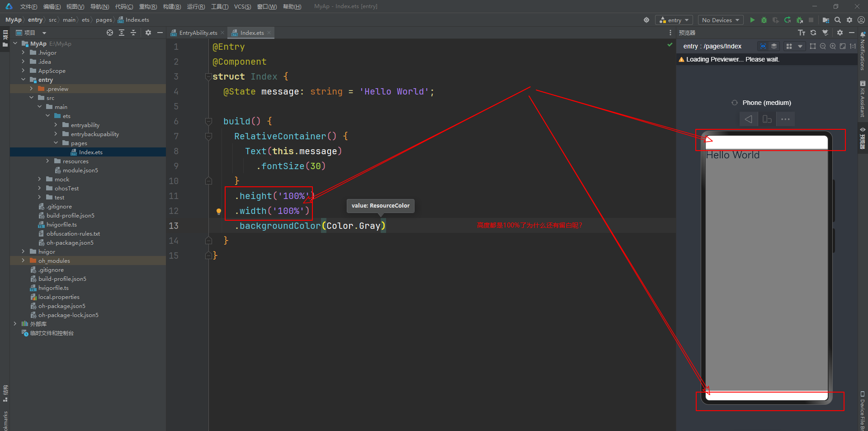The width and height of the screenshot is (868, 431).
Task: Expand the .hvigor folder
Action: [x=24, y=52]
